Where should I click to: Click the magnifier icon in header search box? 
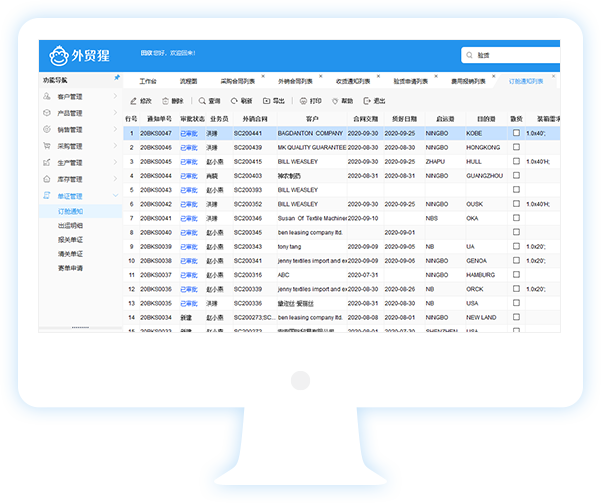[469, 55]
